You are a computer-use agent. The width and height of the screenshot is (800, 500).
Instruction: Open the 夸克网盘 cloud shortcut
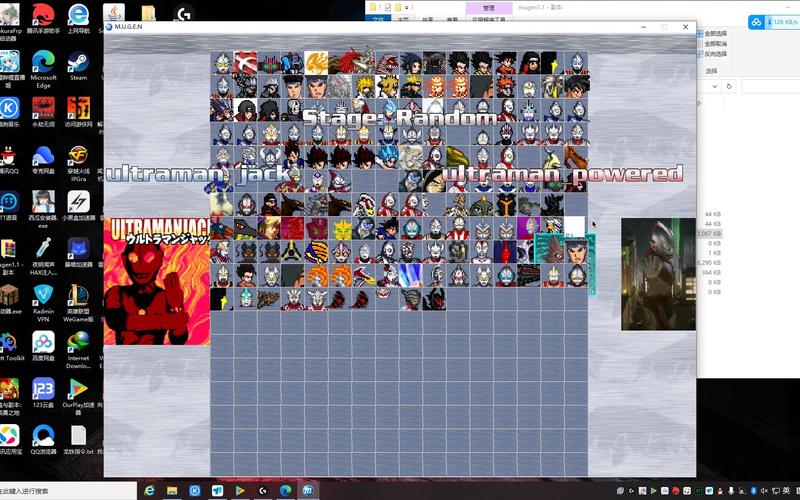coord(43,160)
